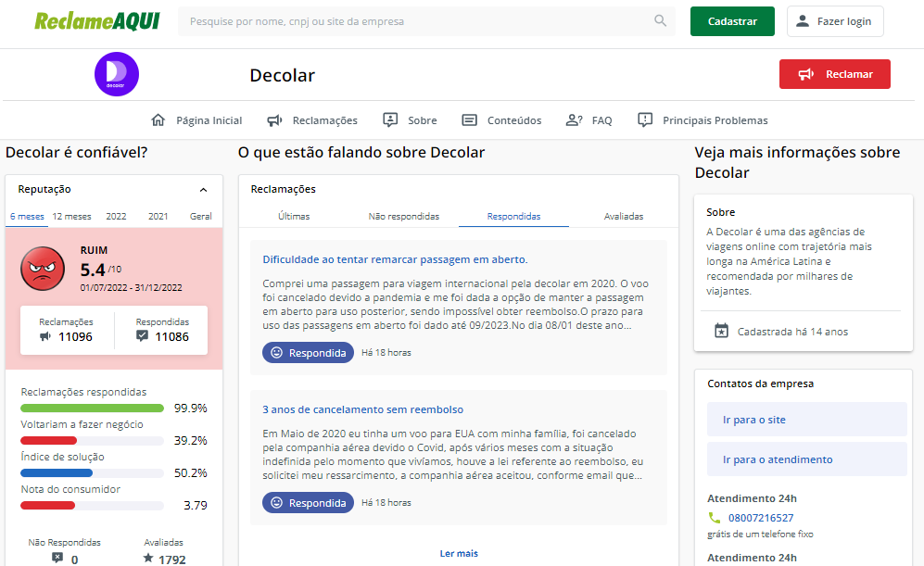The image size is (924, 566).
Task: Click the 99.9% value
Action: (x=190, y=409)
